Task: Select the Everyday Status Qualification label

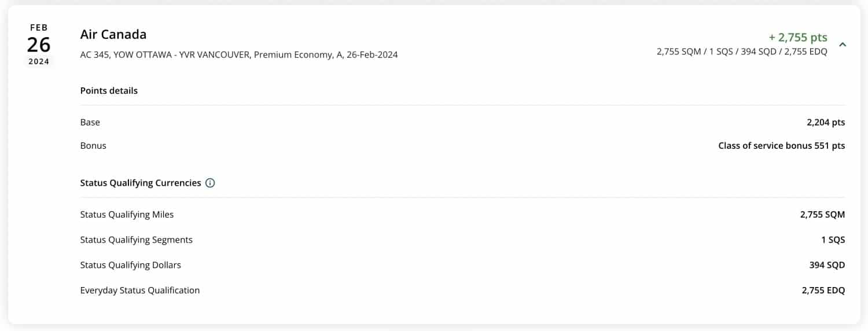Action: click(139, 290)
